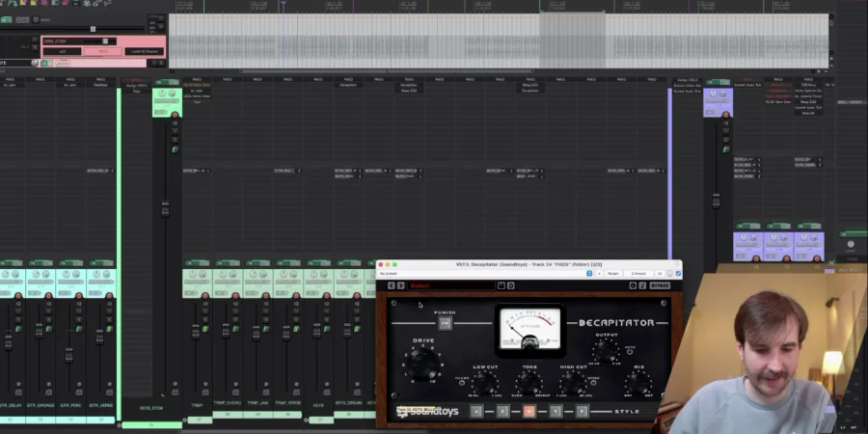The width and height of the screenshot is (868, 434).
Task: Uncheck the plugin enable checkbox in the FX window header
Action: click(x=678, y=274)
